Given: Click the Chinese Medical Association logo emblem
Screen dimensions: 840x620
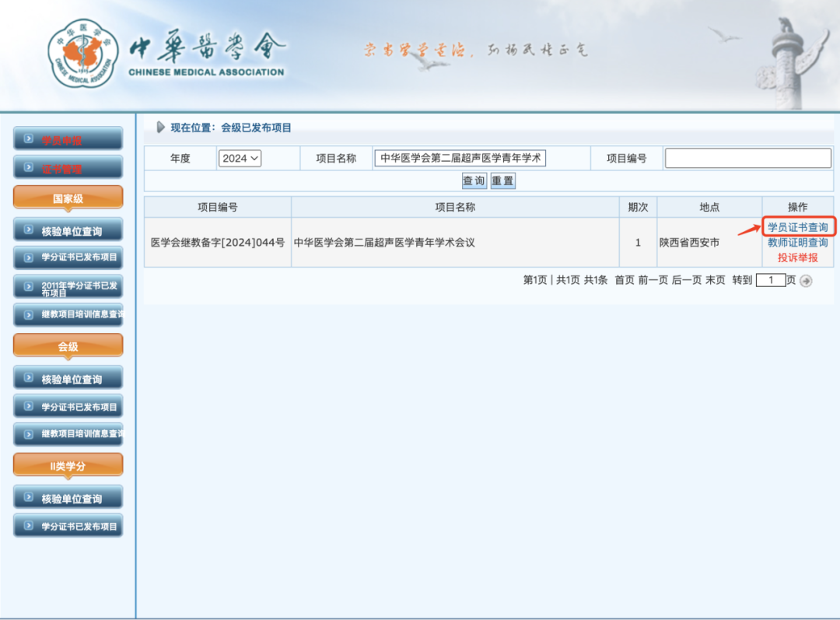Looking at the screenshot, I should click(83, 54).
